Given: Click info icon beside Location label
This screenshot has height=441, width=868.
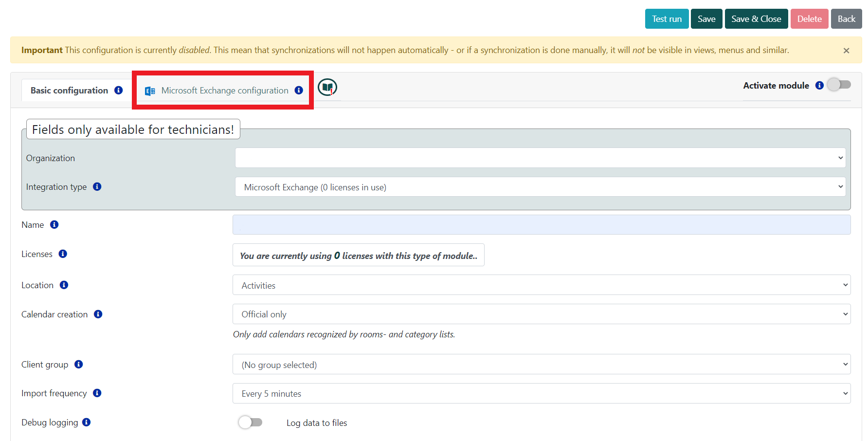Looking at the screenshot, I should [64, 285].
